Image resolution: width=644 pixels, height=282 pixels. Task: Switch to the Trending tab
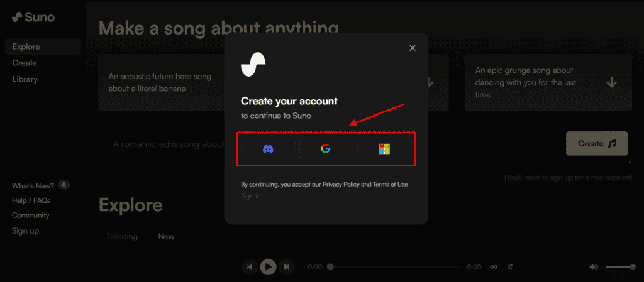pos(122,237)
